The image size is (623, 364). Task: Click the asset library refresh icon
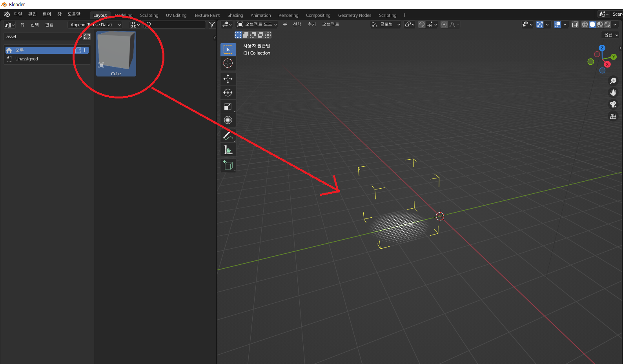click(x=87, y=36)
